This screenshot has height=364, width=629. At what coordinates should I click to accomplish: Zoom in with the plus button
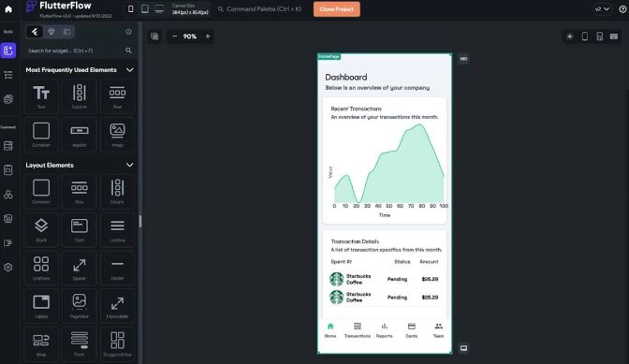(208, 36)
